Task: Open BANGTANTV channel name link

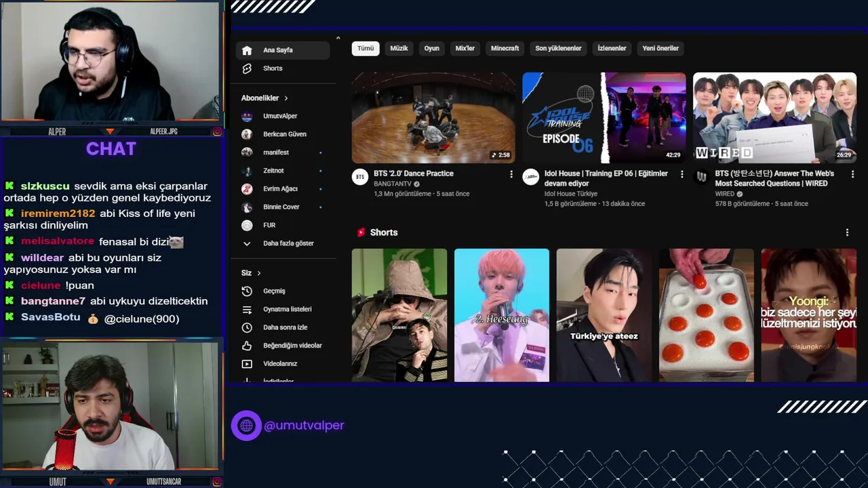Action: pyautogui.click(x=393, y=184)
